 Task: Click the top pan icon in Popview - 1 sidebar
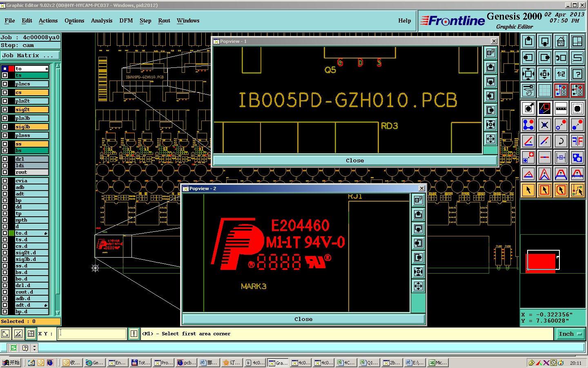click(x=490, y=67)
